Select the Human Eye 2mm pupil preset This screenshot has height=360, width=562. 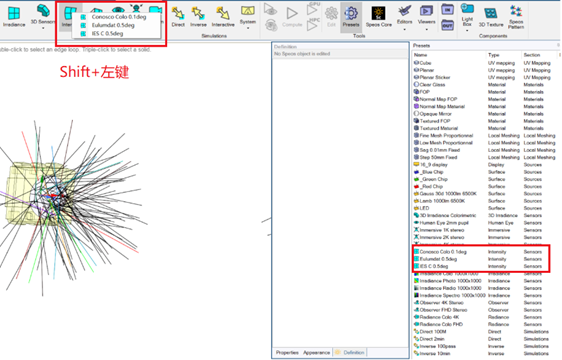[x=481, y=223]
